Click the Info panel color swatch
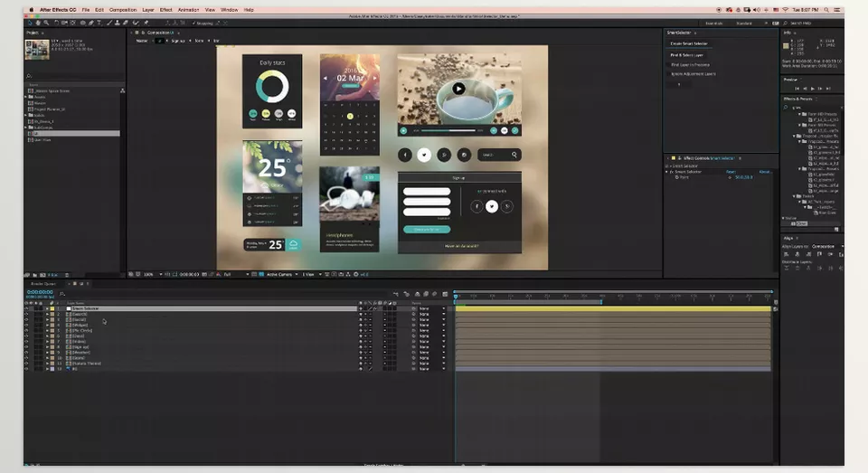Screen dimensions: 868x473 click(786, 46)
